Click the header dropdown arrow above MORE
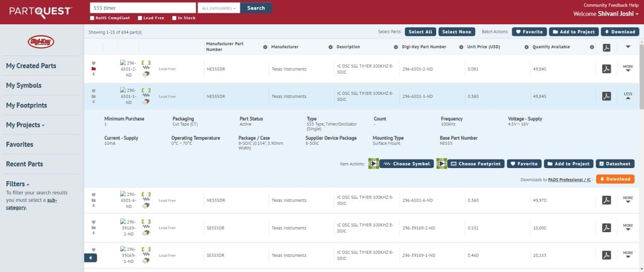Viewport: 644px width, 272px height. coord(628,47)
